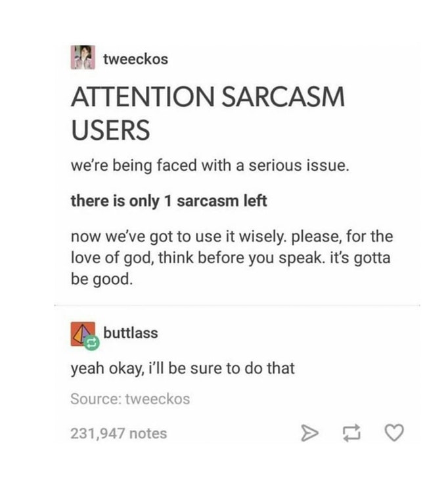
Task: Click buttlass's reply "yeah okay, i'll be sure"
Action: pyautogui.click(x=183, y=368)
